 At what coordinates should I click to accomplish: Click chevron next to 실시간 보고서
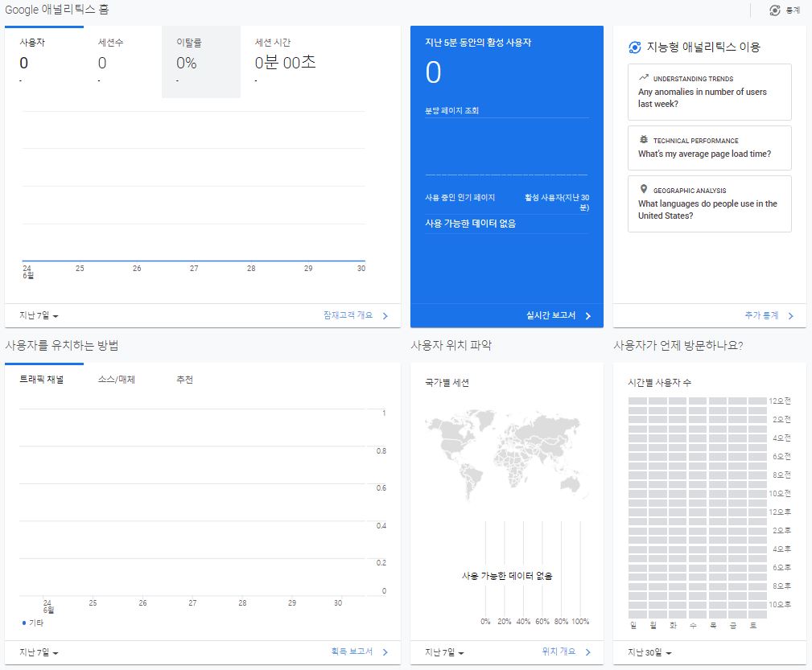click(x=587, y=316)
